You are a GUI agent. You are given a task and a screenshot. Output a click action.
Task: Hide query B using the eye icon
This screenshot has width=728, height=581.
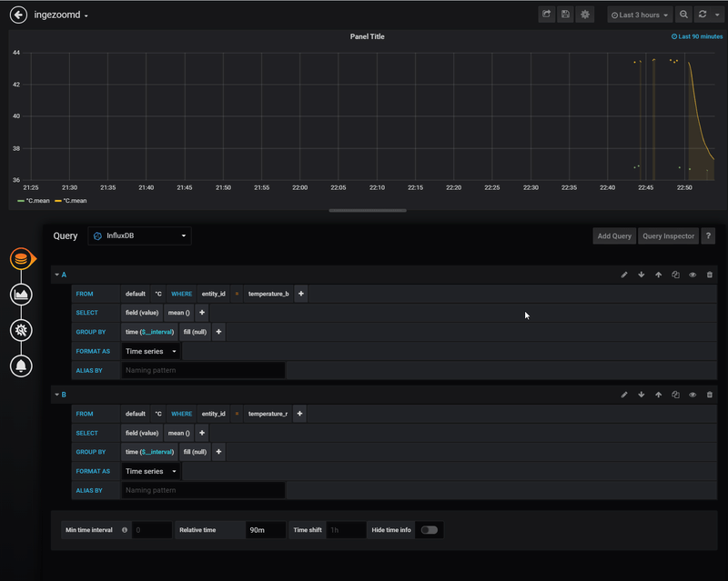[693, 395]
